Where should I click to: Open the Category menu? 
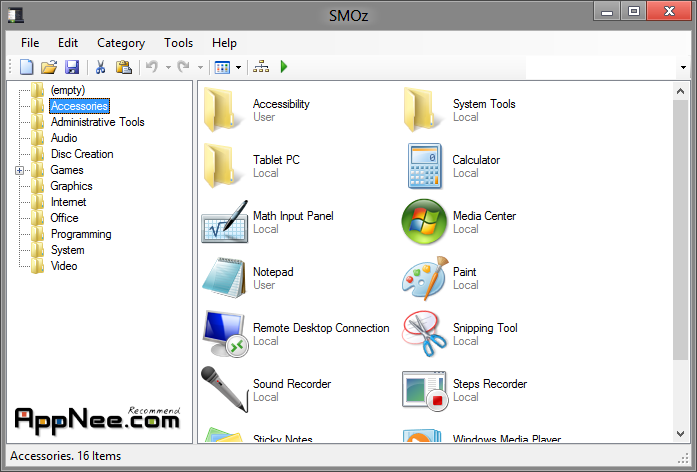point(121,43)
